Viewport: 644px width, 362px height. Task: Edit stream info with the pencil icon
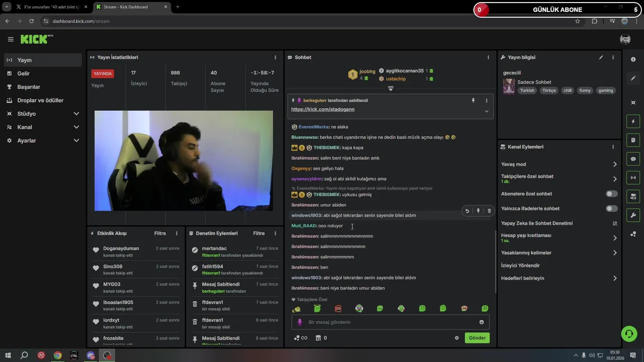click(601, 57)
